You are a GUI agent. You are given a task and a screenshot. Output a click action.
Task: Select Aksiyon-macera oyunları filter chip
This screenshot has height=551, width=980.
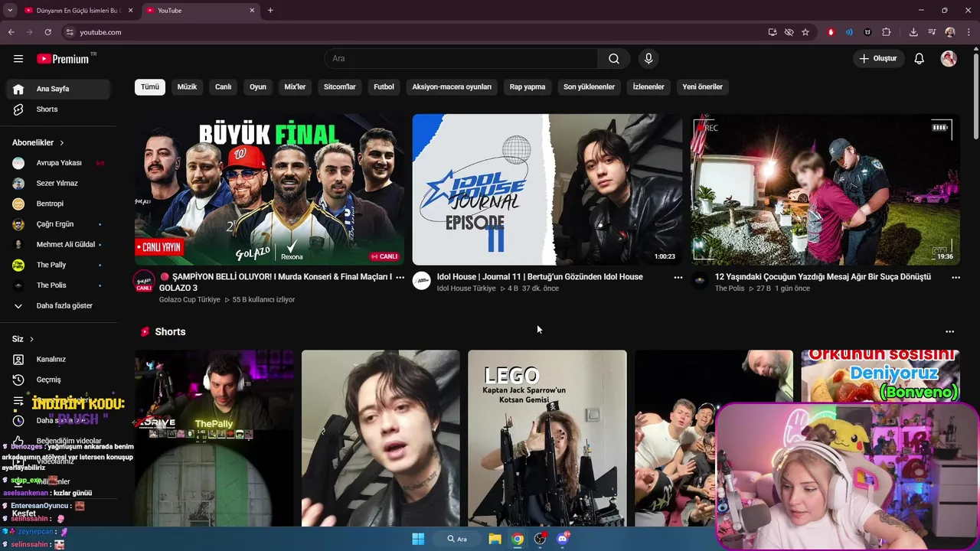click(x=452, y=86)
